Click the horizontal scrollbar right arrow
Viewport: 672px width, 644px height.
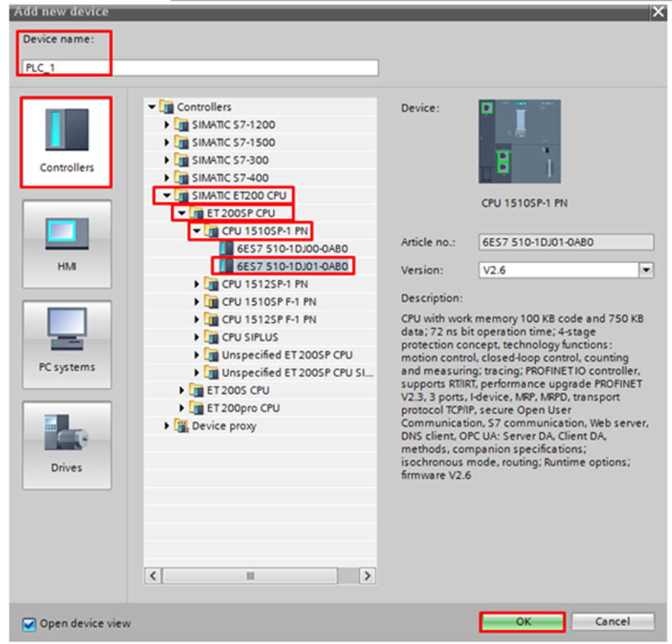[366, 576]
